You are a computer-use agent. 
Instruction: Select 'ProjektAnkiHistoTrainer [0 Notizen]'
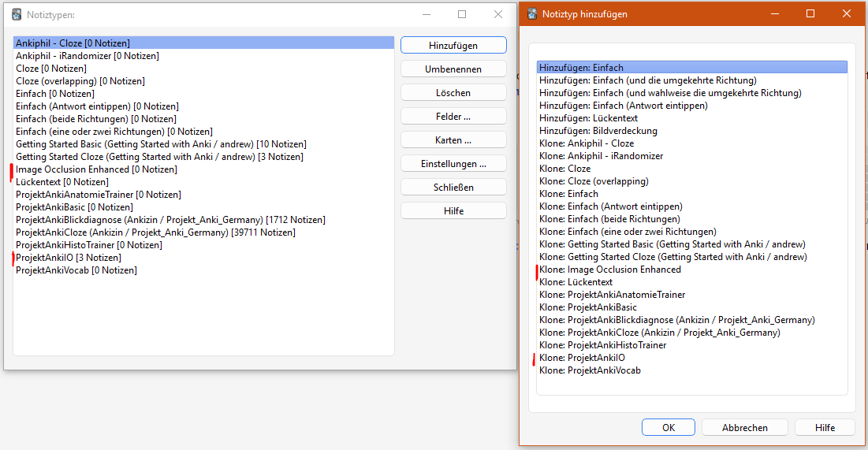coord(203,245)
